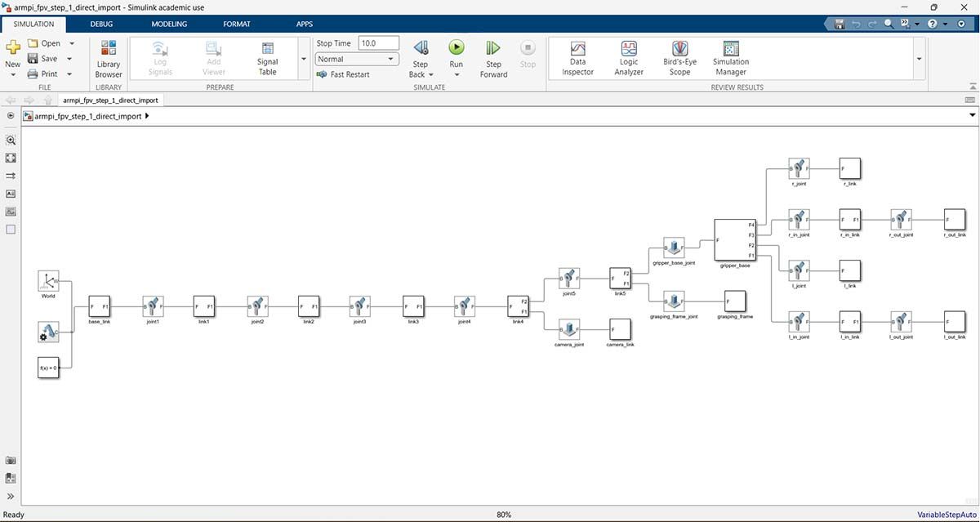Click the World frame block
Image resolution: width=980 pixels, height=522 pixels.
[x=49, y=282]
